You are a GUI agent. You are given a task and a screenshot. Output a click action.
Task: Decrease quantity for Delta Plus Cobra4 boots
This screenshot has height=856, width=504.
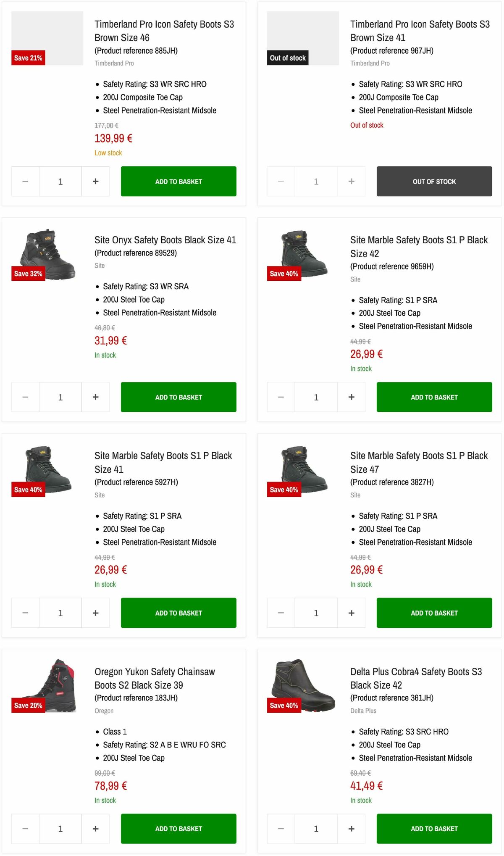(281, 828)
